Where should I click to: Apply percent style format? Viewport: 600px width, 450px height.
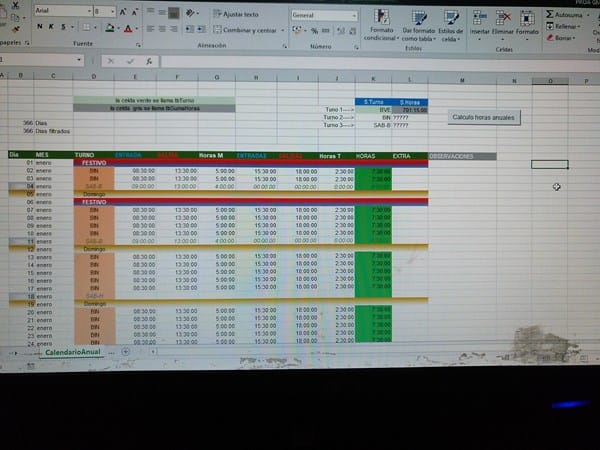tap(314, 31)
